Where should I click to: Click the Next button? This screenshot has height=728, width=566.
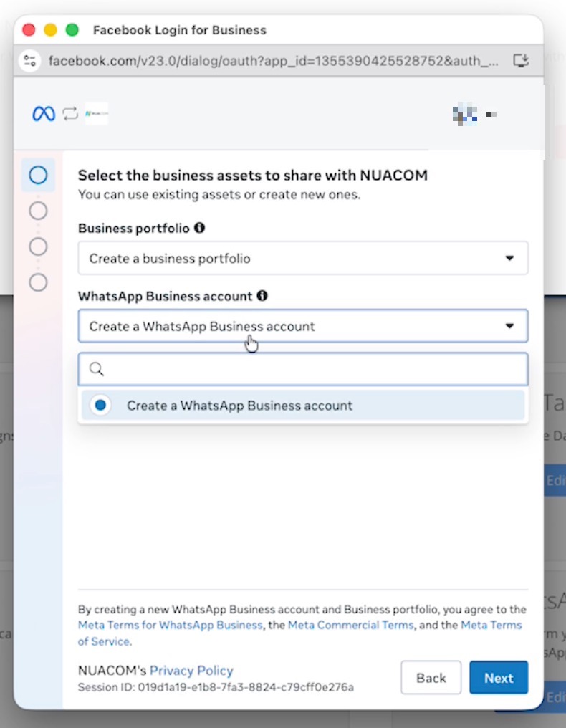[499, 678]
